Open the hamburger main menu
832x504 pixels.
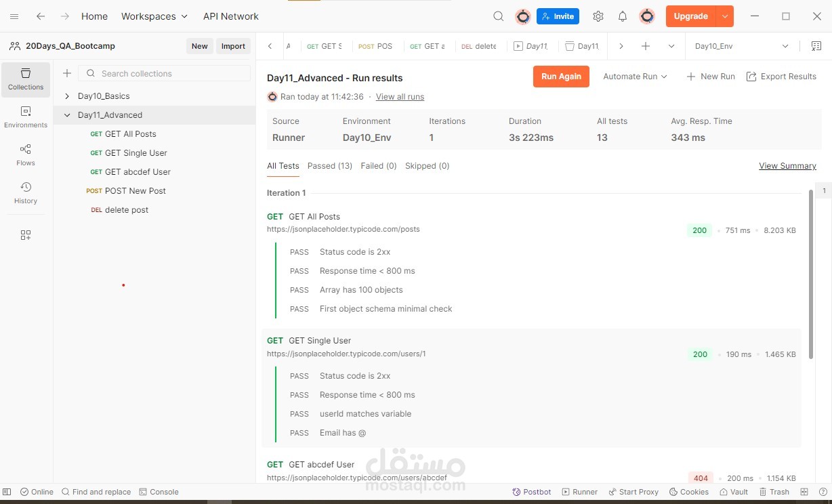point(14,16)
